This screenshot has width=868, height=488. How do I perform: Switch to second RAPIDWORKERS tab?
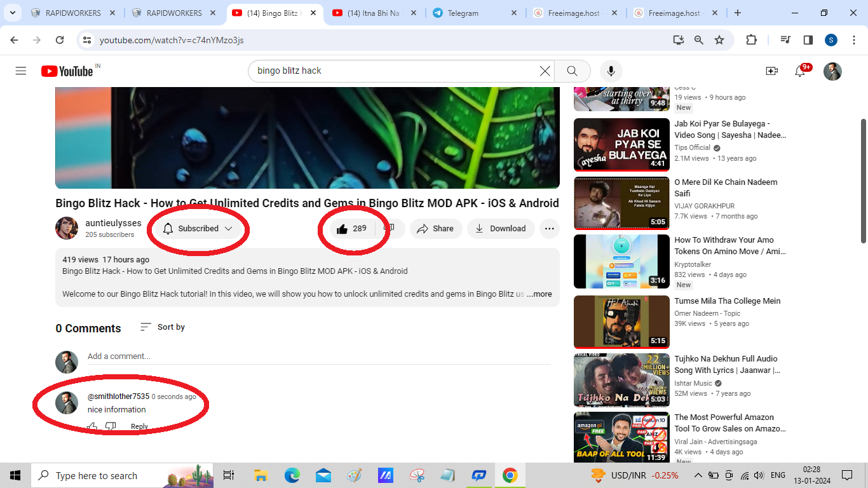pos(173,13)
